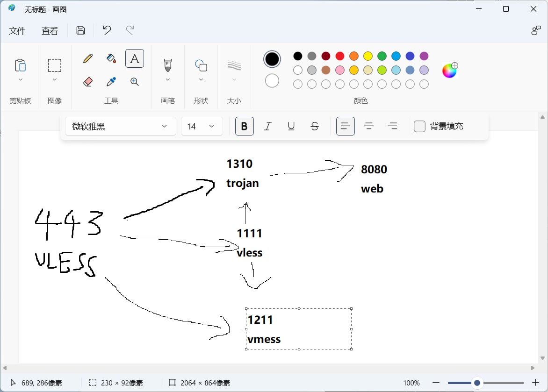Click the Paste clipboard icon
The image size is (548, 392).
(20, 65)
